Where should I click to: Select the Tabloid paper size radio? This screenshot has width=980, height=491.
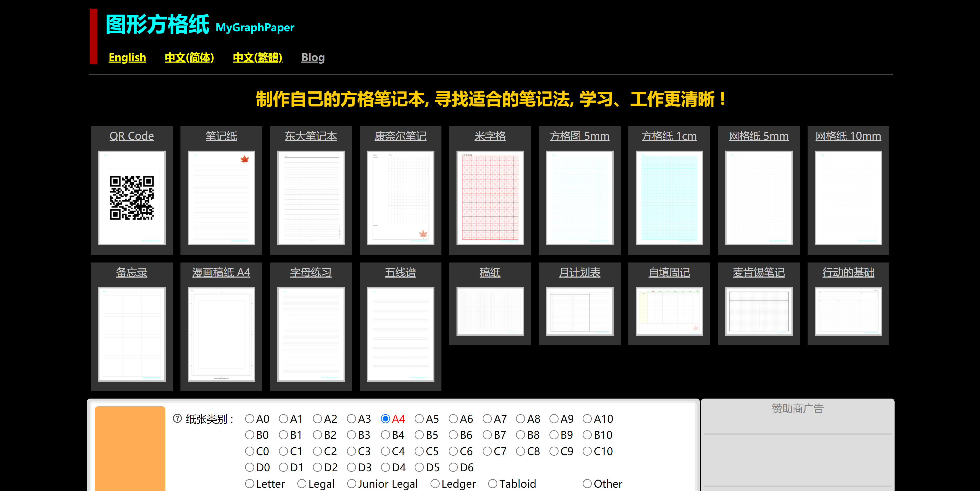[x=493, y=483]
